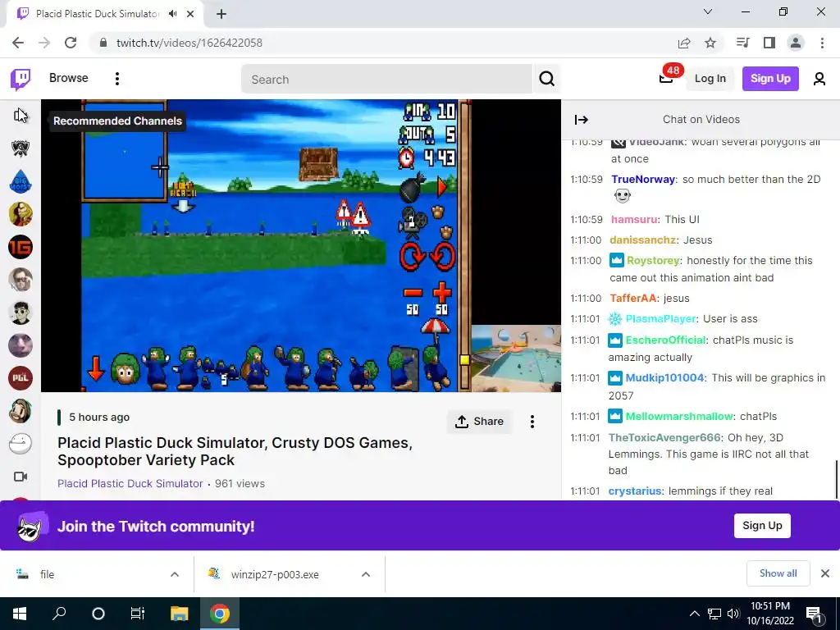Screen dimensions: 840x630
Task: Open the white round smiley-face channel avatar
Action: click(x=21, y=444)
